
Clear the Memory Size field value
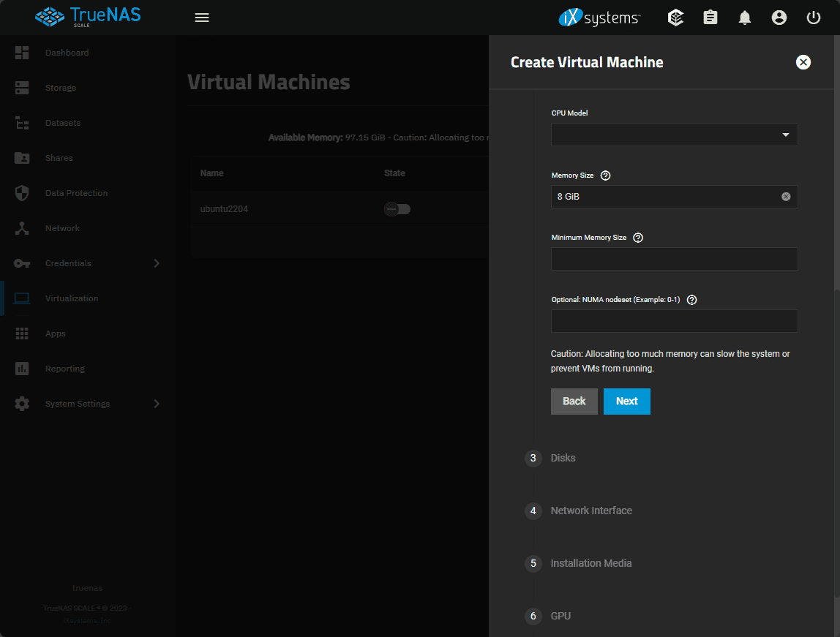point(786,197)
